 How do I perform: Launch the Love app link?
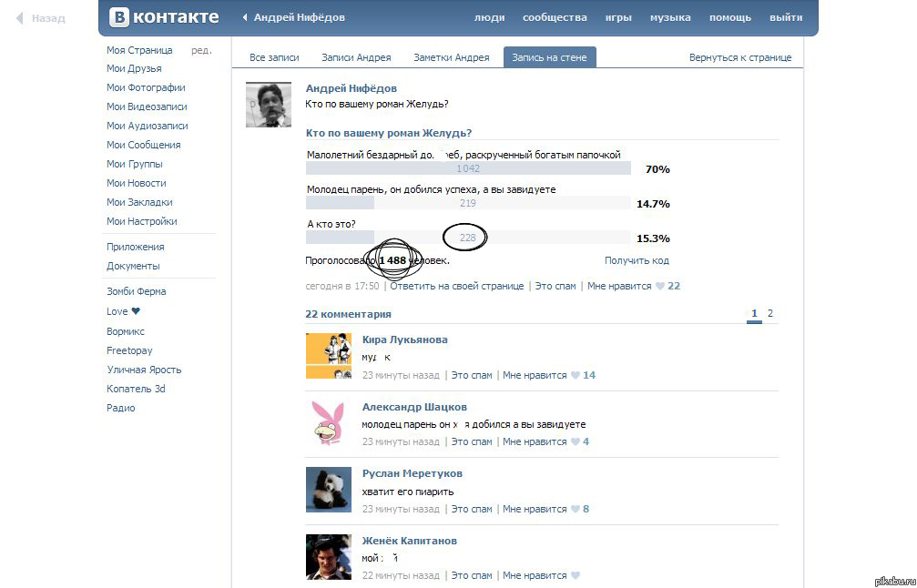123,311
